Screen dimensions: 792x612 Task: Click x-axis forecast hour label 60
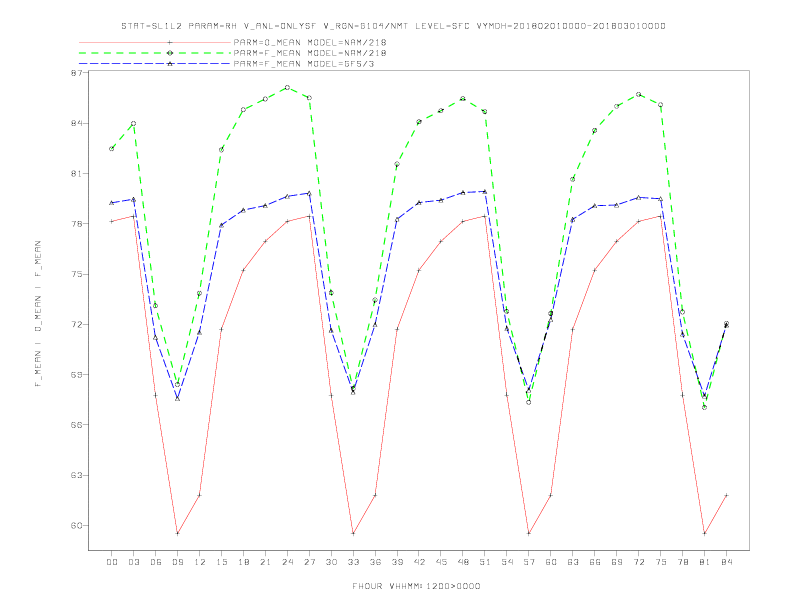tap(551, 562)
